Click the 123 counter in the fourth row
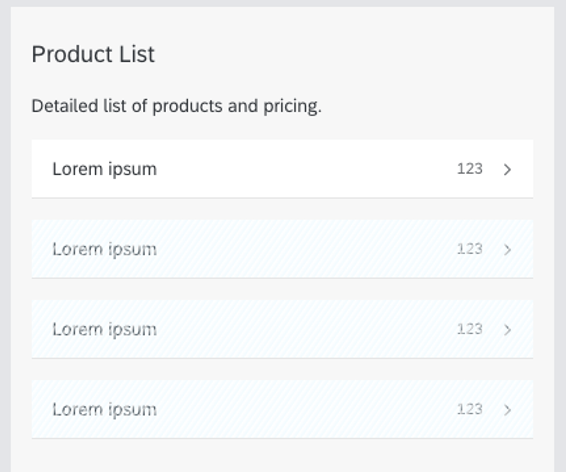566x474 pixels. [470, 409]
